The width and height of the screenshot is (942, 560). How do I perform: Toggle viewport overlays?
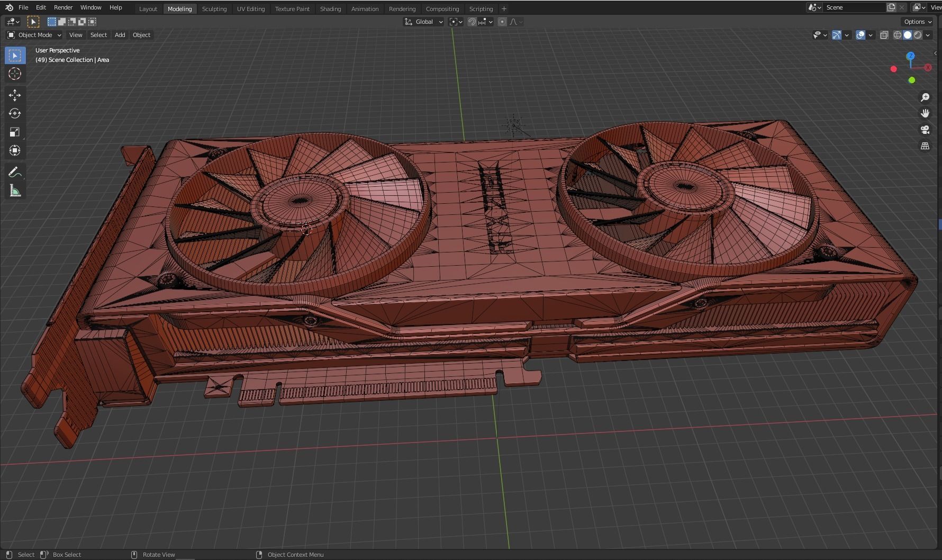click(861, 35)
